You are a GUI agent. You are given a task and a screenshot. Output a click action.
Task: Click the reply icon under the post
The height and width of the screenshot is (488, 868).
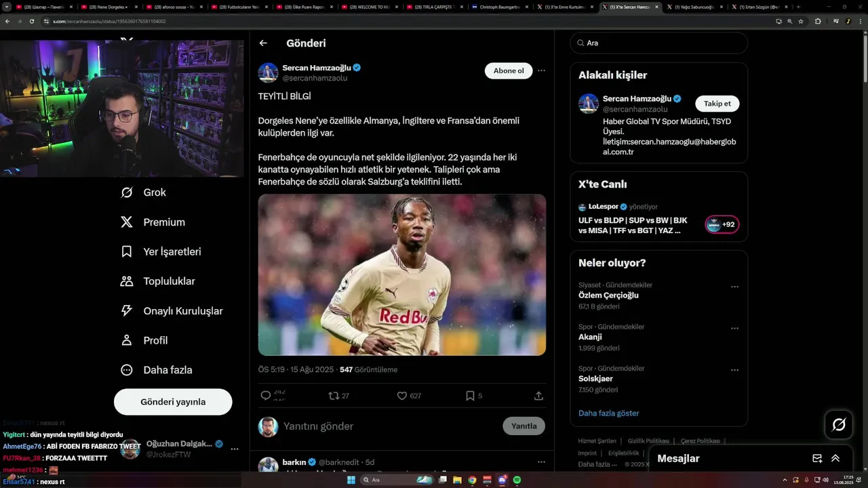pos(266,396)
